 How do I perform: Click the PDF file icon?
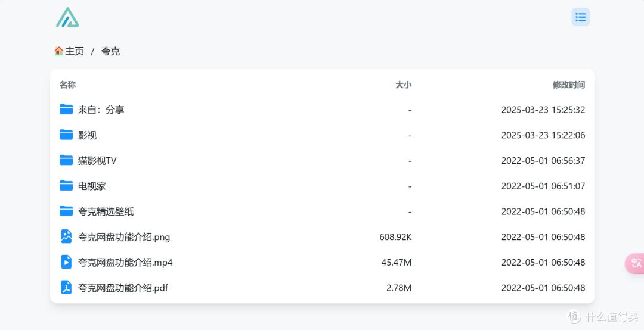66,288
